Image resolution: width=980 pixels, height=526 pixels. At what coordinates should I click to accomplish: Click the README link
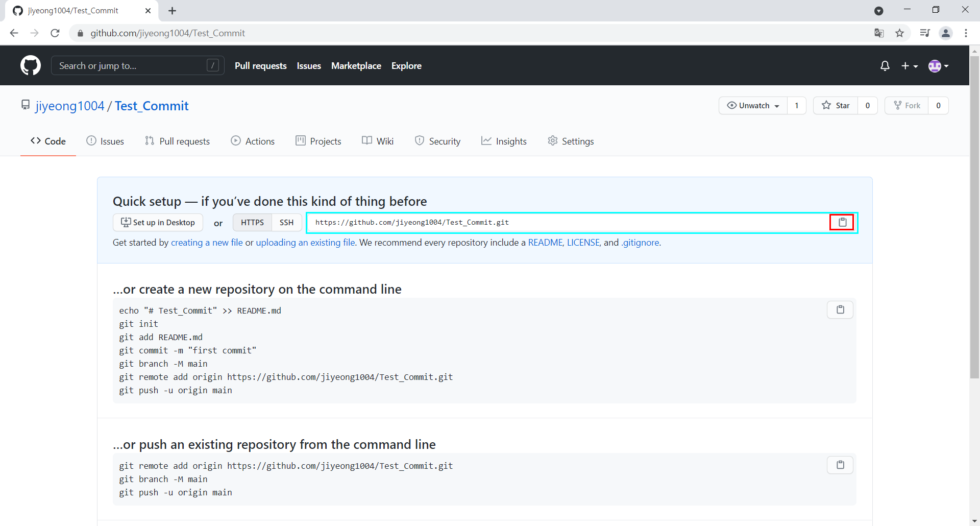coord(545,243)
